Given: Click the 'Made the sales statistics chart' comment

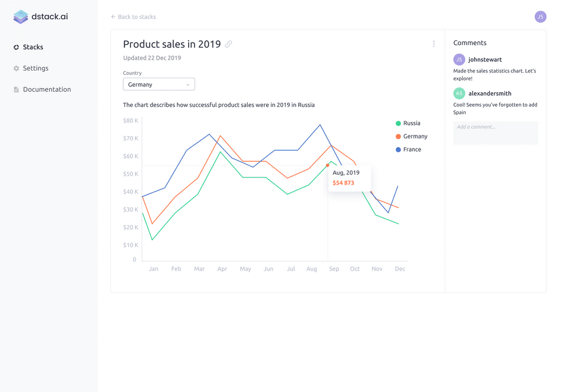Looking at the screenshot, I should pos(495,75).
